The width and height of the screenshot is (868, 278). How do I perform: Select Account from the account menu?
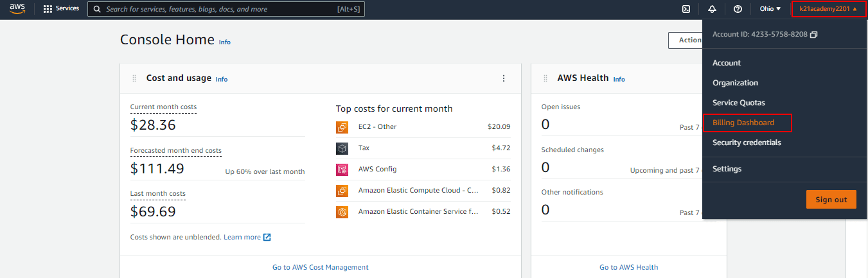point(727,63)
